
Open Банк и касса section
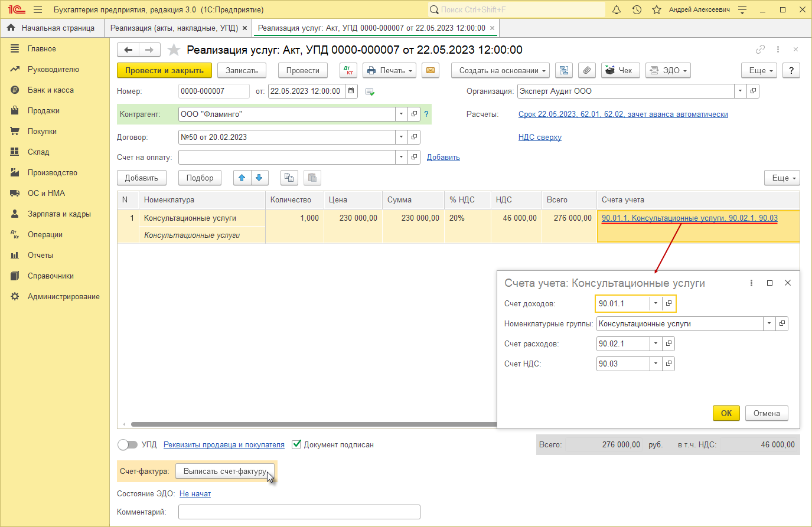coord(50,90)
